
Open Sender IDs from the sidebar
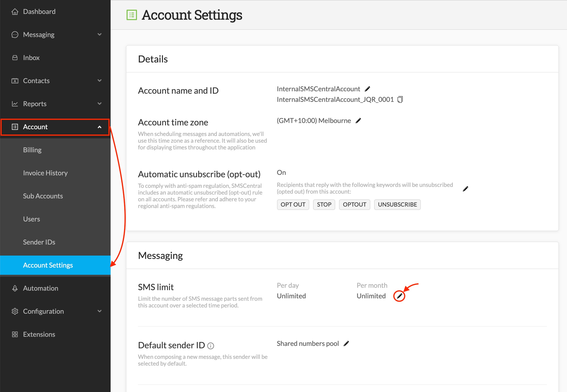coord(39,242)
